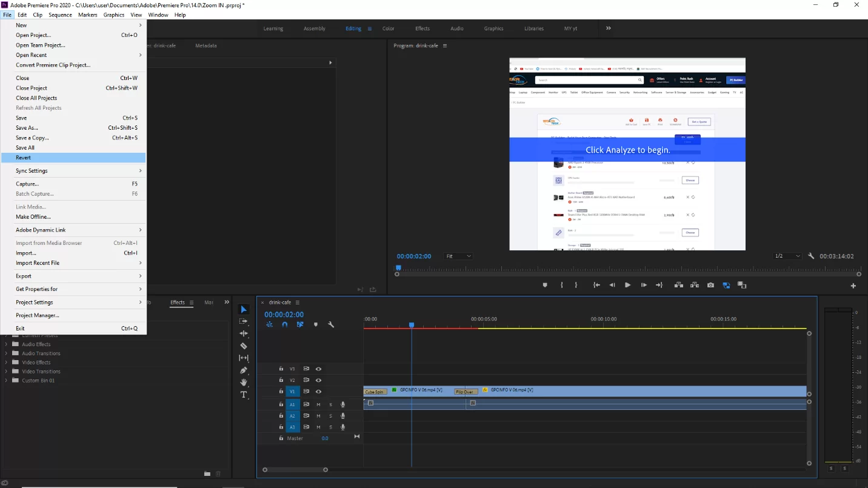Viewport: 868px width, 488px height.
Task: Step forward one frame
Action: pyautogui.click(x=644, y=285)
